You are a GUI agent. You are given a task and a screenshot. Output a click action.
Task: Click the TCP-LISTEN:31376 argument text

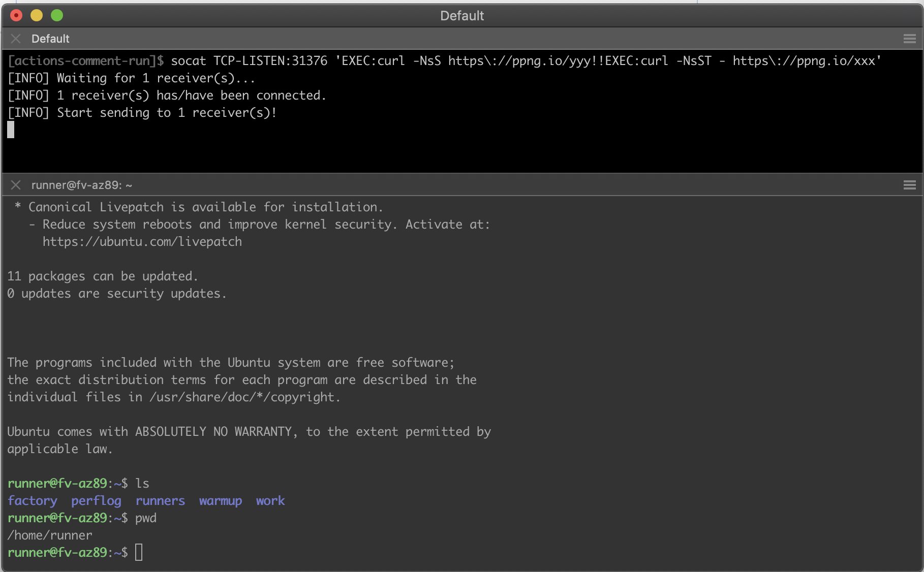[270, 61]
